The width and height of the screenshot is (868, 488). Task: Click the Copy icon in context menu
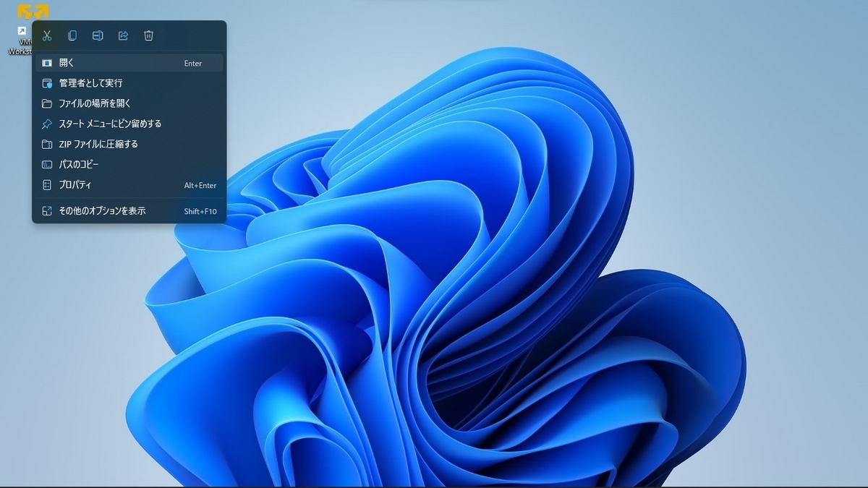click(72, 35)
